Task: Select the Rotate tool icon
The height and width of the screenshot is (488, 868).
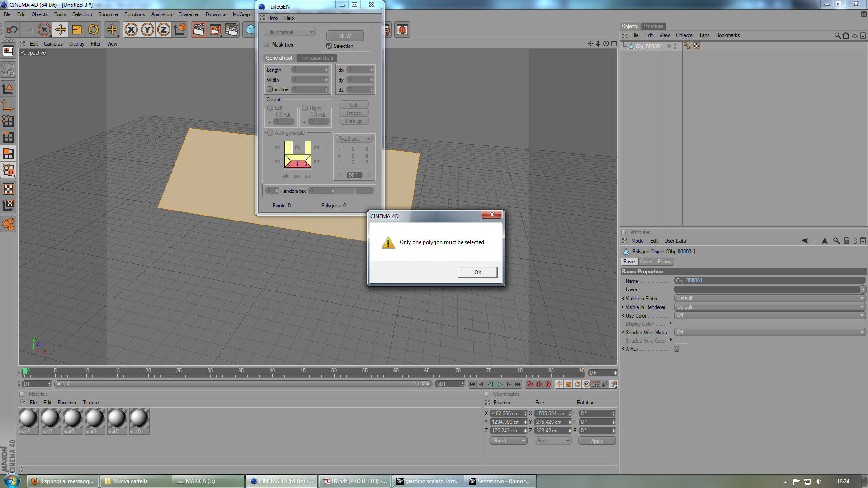Action: (93, 30)
